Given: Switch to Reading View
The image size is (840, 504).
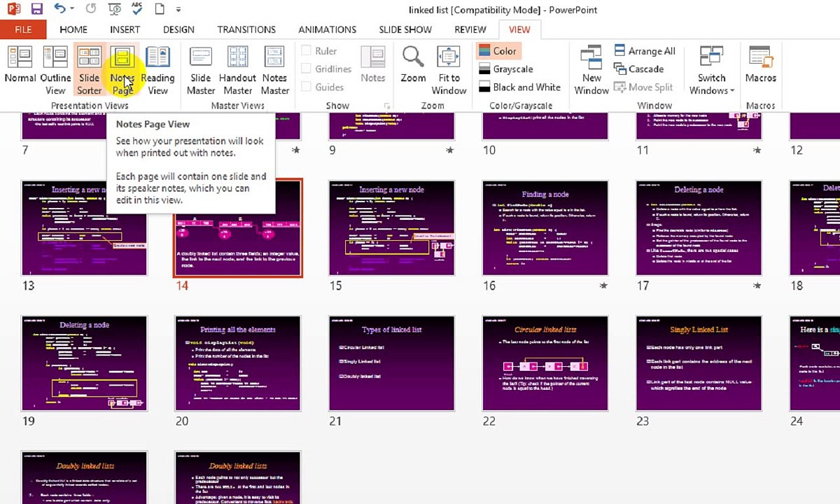Looking at the screenshot, I should [x=157, y=70].
